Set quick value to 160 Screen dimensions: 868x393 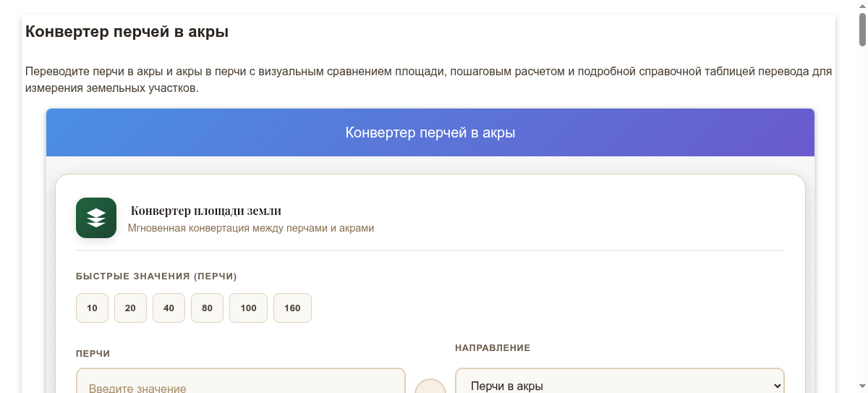pyautogui.click(x=292, y=308)
